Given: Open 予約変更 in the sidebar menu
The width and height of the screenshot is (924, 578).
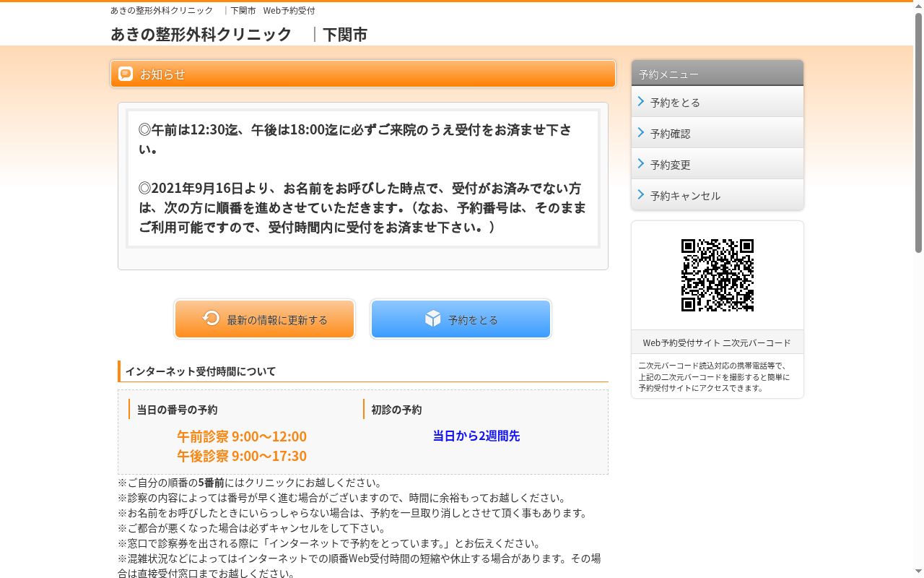Looking at the screenshot, I should pos(718,164).
